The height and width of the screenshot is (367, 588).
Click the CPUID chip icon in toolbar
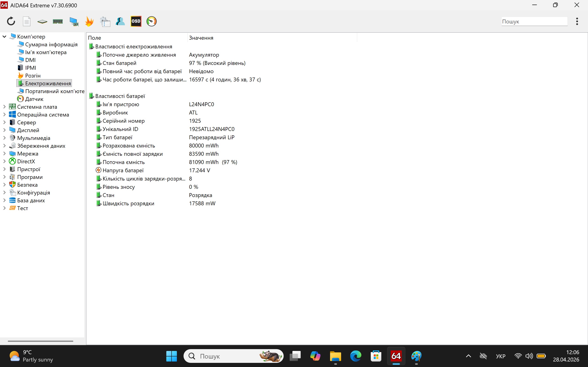coord(42,21)
